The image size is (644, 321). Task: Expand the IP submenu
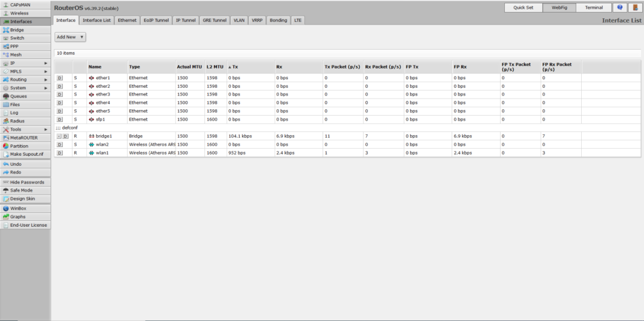click(25, 63)
